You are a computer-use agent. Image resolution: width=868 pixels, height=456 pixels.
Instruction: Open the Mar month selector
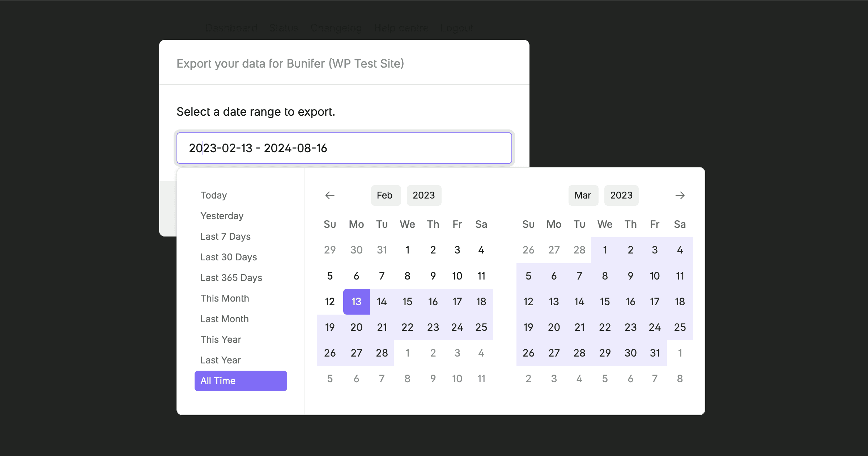coord(583,195)
